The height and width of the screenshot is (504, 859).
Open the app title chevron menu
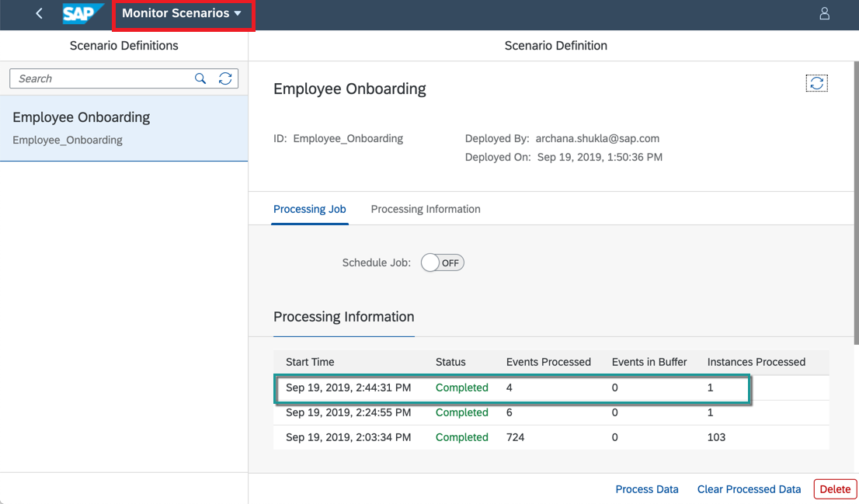pos(238,13)
